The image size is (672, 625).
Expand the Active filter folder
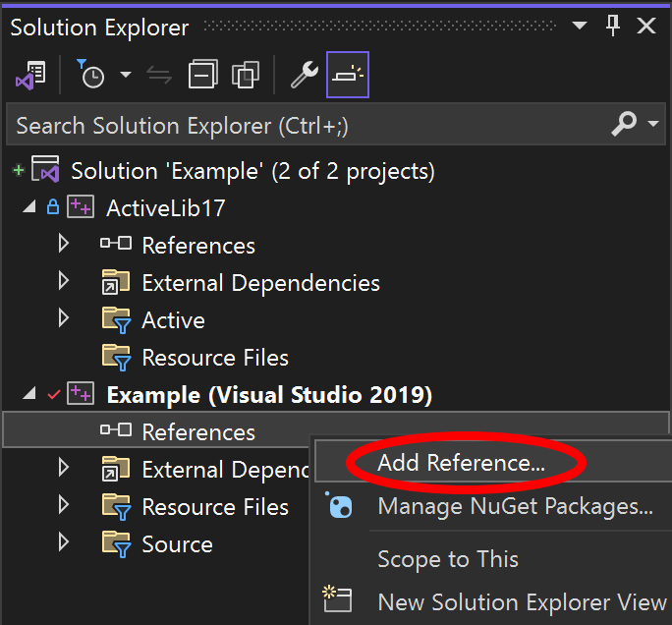coord(64,319)
